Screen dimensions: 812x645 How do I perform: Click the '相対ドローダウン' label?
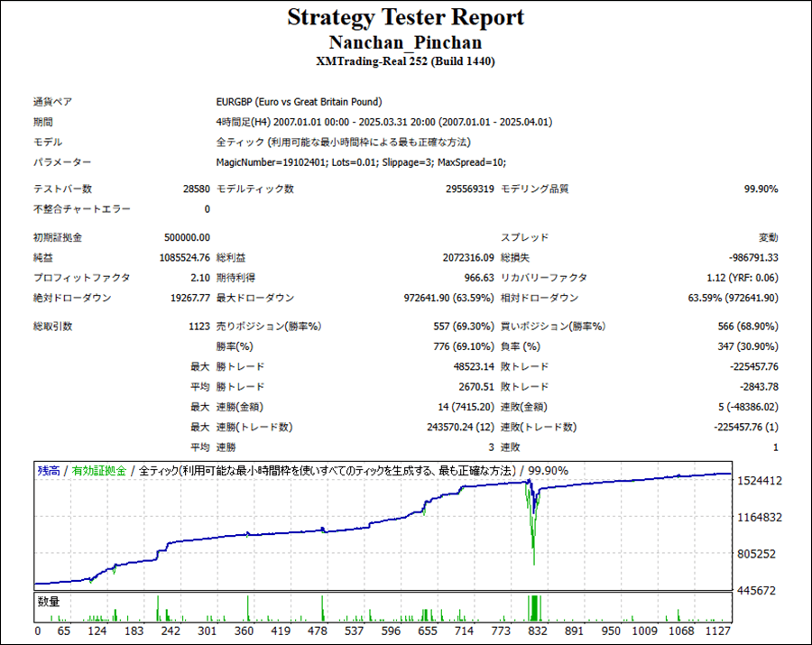click(x=540, y=299)
